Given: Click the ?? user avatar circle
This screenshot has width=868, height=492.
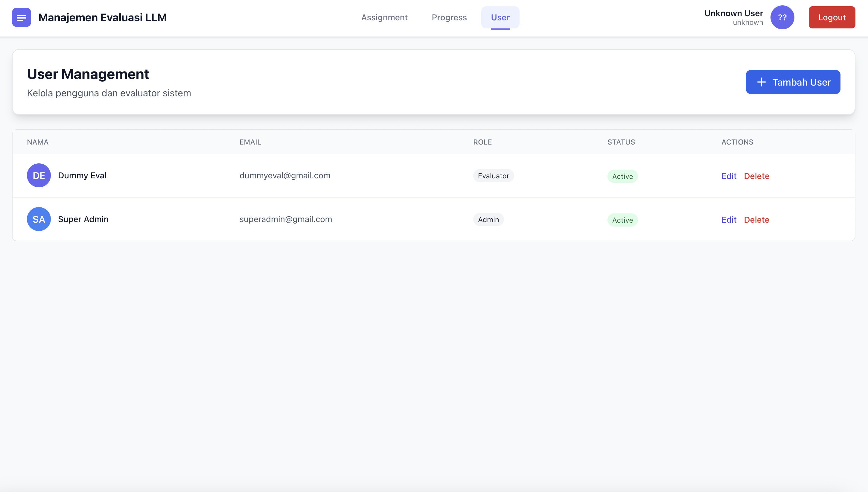Looking at the screenshot, I should 782,17.
